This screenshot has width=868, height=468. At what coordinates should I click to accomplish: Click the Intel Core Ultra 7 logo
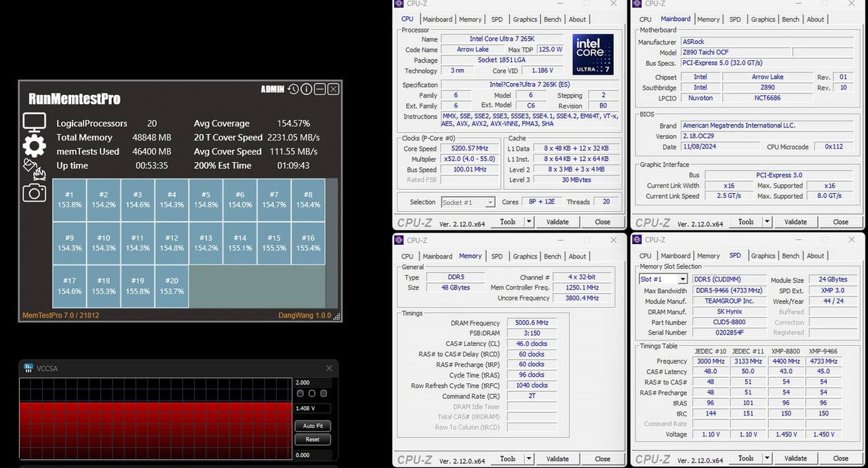593,54
